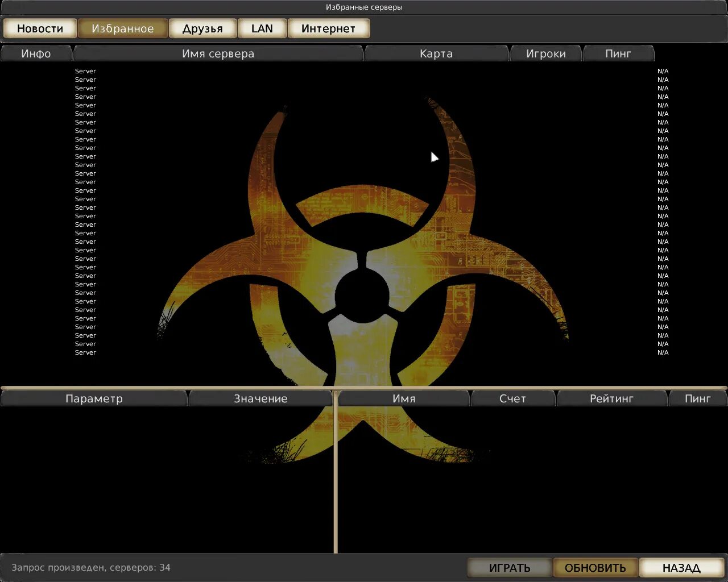
Task: Sort players by Имя column
Action: (404, 398)
